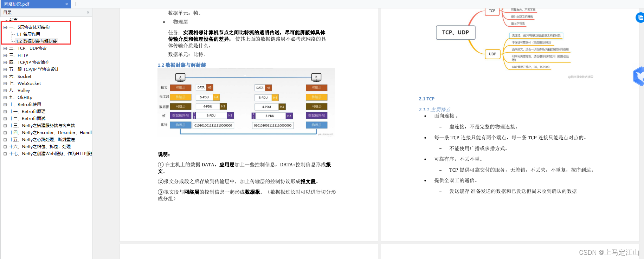Click the 2.1.1 主要特点 heading
Screen dimensions: 644x259
tap(434, 109)
